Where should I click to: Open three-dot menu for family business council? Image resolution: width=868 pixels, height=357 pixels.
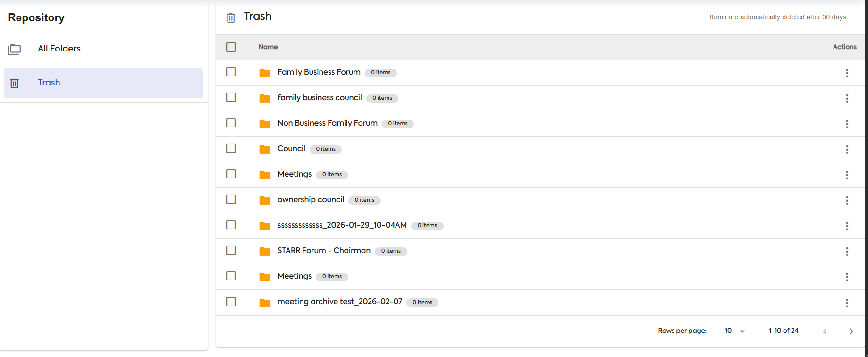[x=847, y=99]
